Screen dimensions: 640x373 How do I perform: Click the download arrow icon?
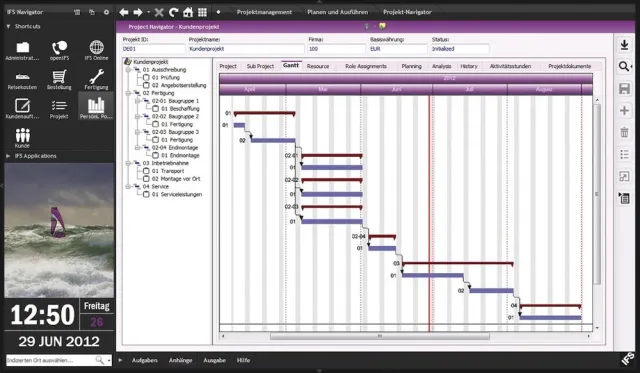[x=624, y=44]
